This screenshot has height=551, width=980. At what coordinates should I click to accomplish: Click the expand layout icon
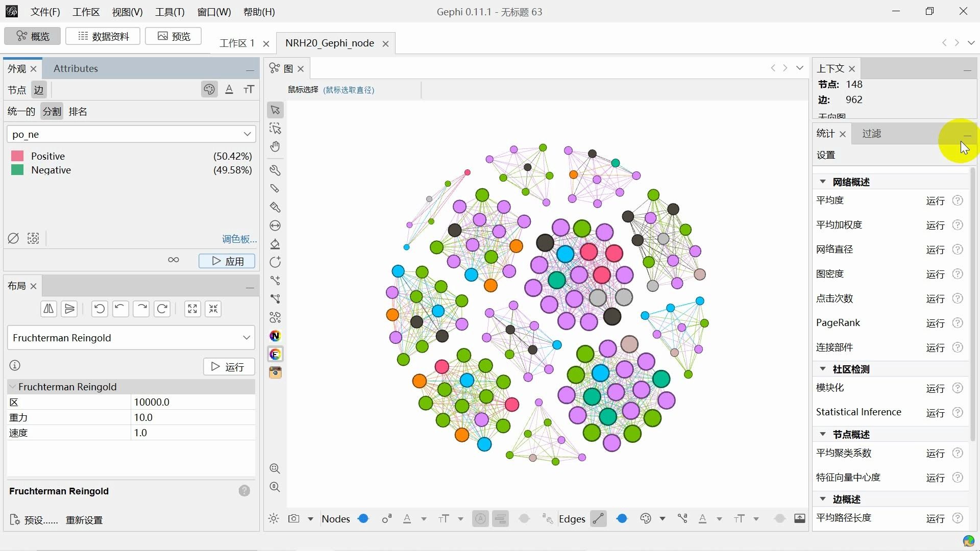pos(192,309)
